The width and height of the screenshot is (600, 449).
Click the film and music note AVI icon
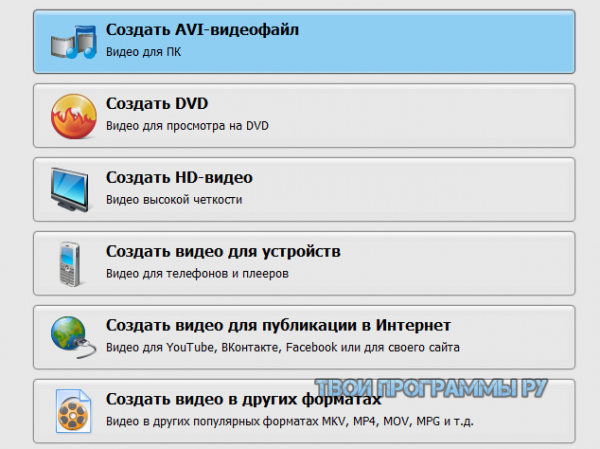point(73,42)
